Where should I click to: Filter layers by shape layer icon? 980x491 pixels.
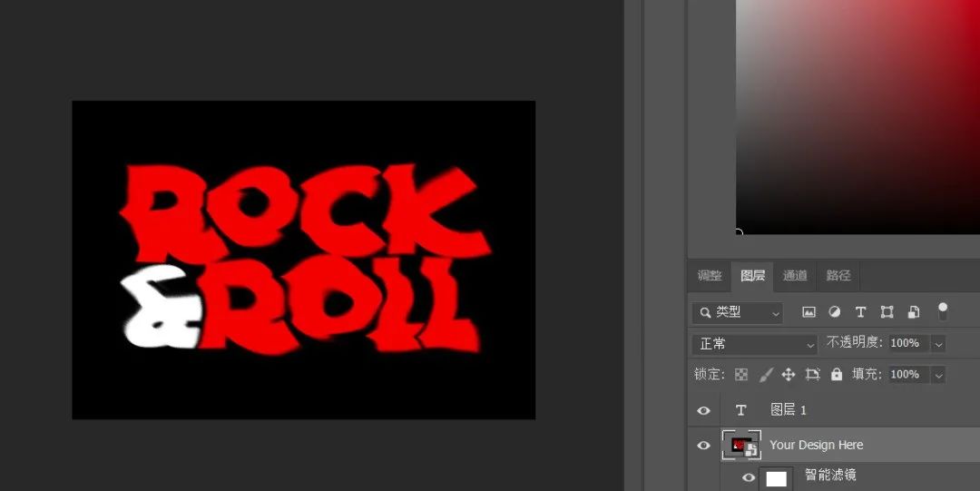coord(887,312)
